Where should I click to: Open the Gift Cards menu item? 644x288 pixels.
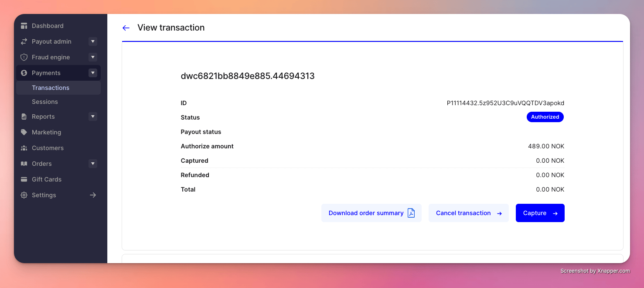[58, 179]
